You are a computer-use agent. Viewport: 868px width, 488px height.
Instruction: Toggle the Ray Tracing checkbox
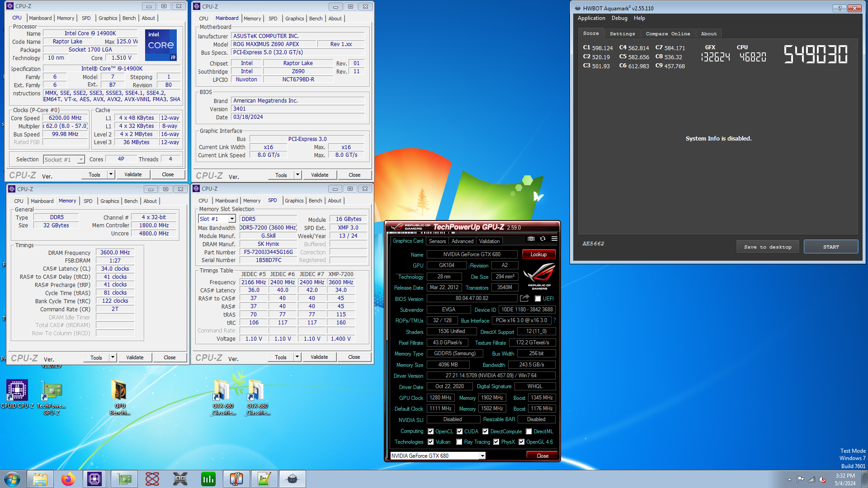pos(459,442)
